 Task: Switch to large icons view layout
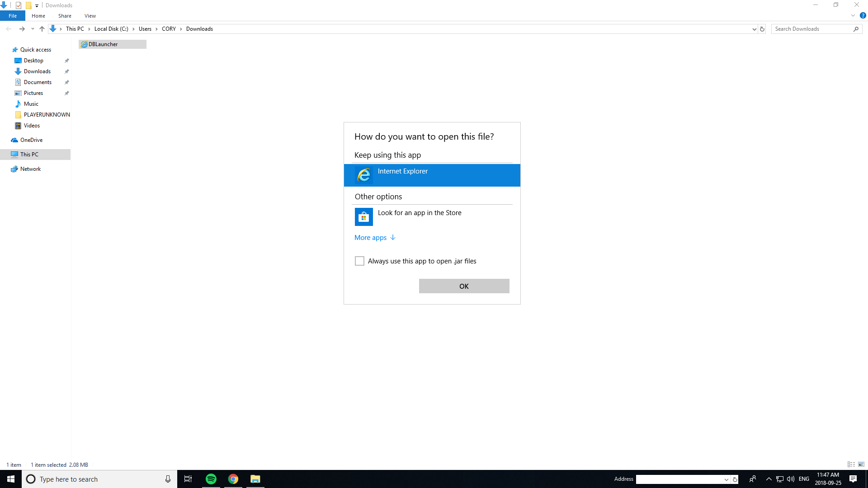pyautogui.click(x=861, y=465)
